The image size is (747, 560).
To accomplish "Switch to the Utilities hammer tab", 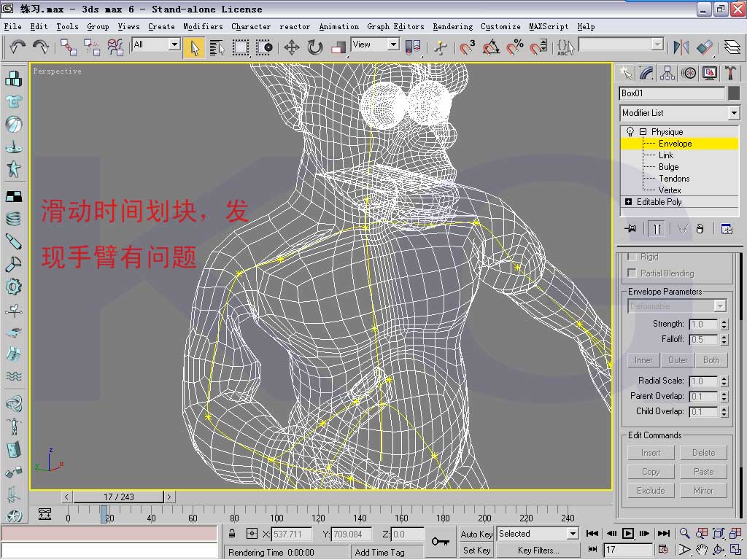I will point(730,74).
